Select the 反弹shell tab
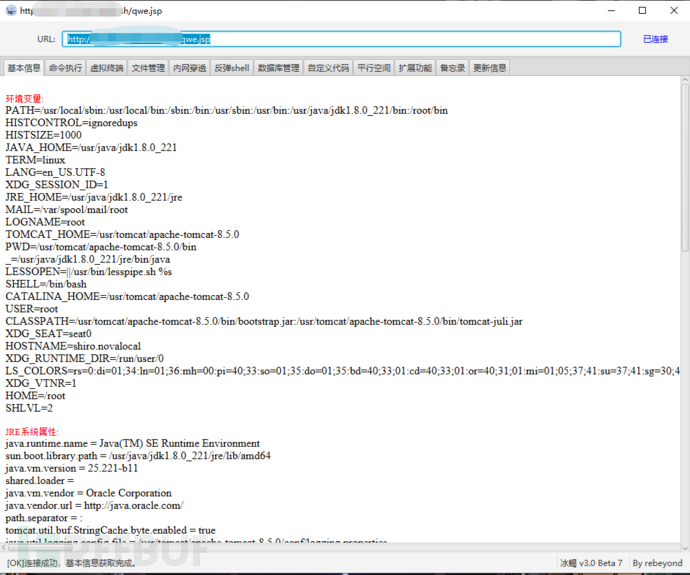The image size is (690, 575). coord(231,68)
